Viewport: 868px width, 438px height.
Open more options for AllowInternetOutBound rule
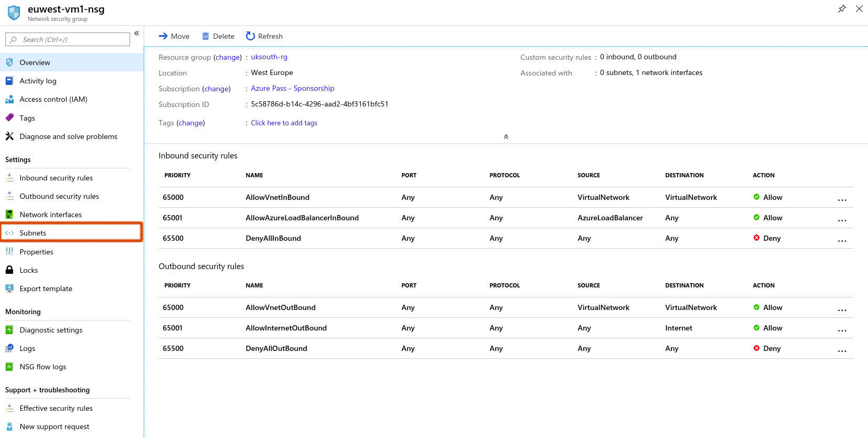[x=842, y=330]
